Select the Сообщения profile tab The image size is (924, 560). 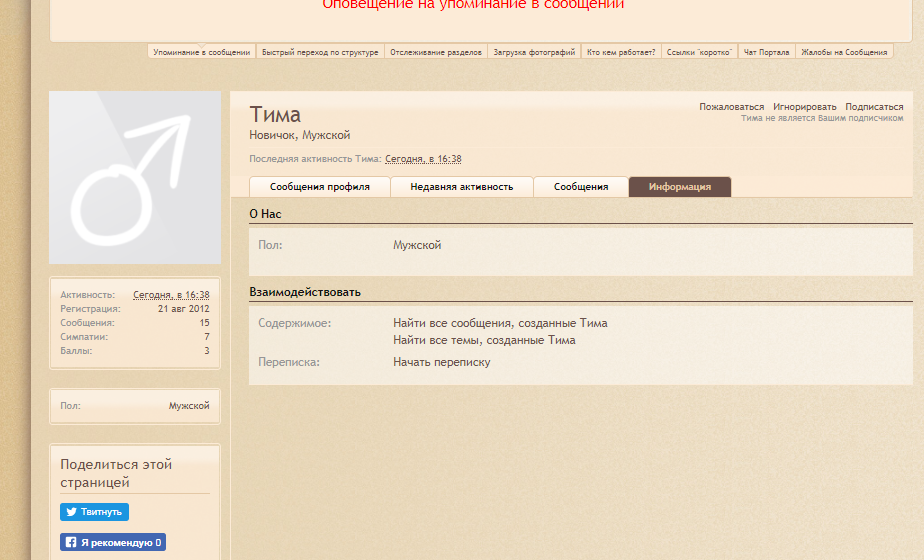tap(581, 187)
